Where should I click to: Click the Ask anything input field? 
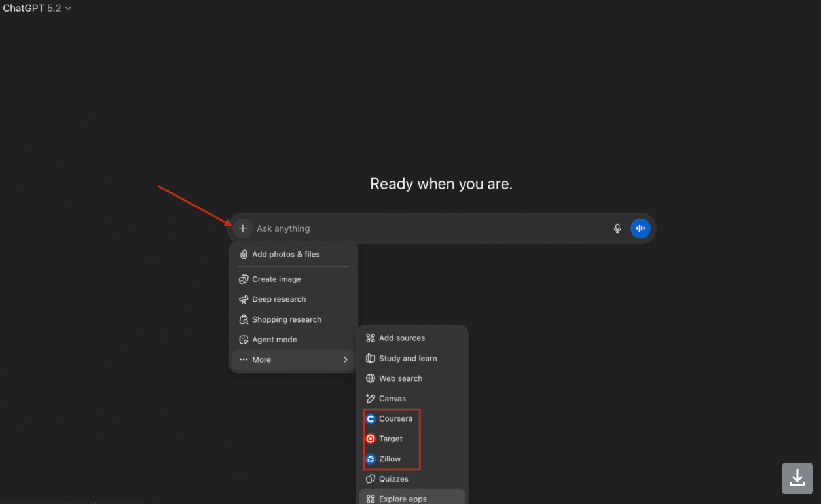tap(426, 228)
